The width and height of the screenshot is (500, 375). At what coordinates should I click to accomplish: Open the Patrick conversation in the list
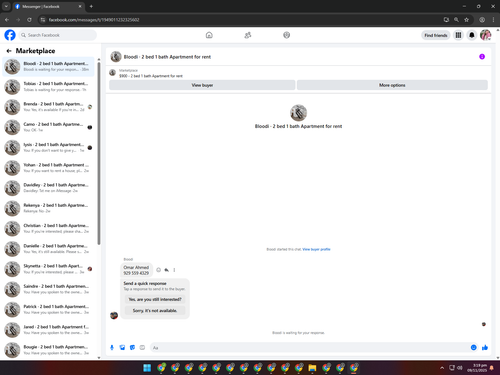click(49, 309)
